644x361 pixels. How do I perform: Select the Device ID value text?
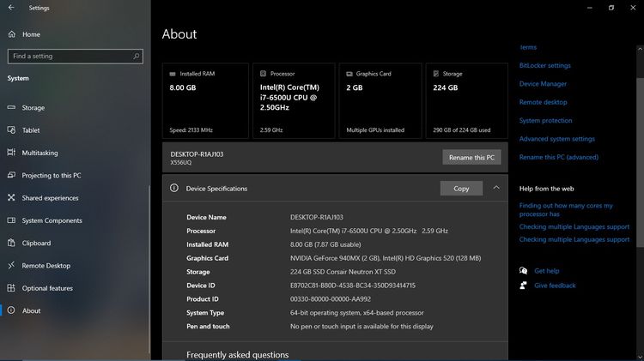tap(352, 285)
